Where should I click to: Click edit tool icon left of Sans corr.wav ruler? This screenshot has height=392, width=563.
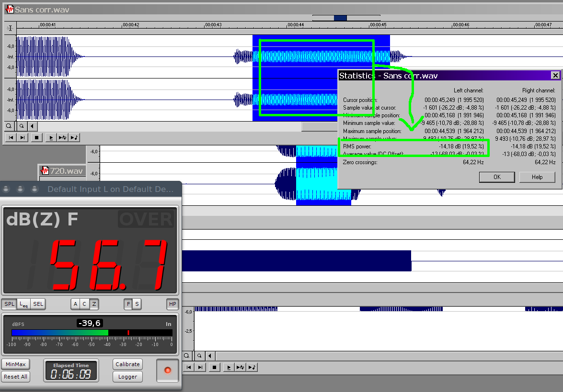(10, 28)
